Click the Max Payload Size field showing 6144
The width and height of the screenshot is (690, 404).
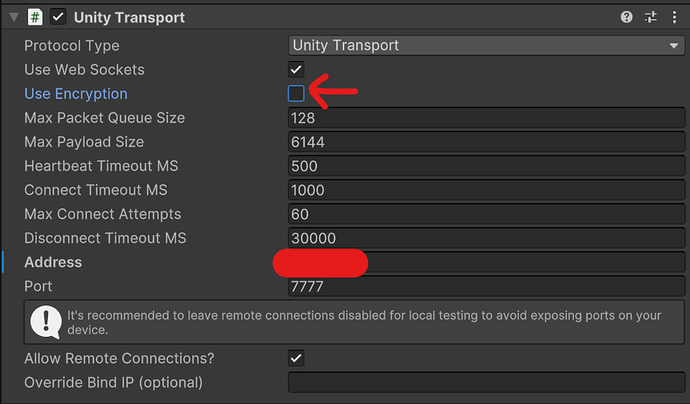click(486, 142)
